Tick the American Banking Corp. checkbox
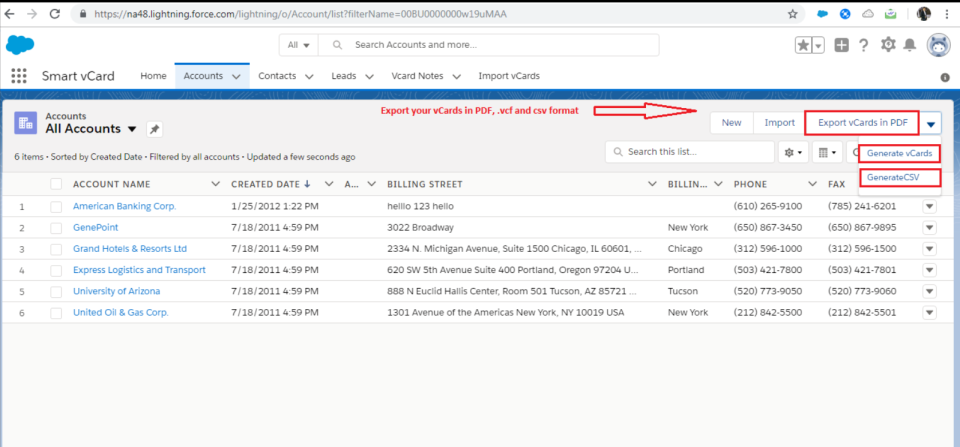The height and width of the screenshot is (447, 960). pos(56,207)
